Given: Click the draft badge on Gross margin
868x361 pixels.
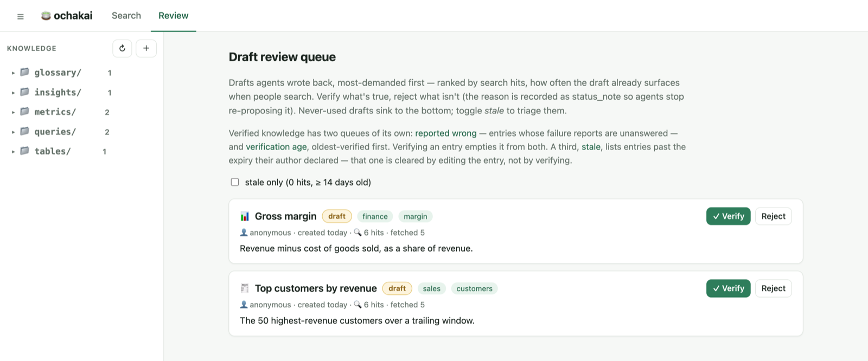Looking at the screenshot, I should [x=337, y=216].
